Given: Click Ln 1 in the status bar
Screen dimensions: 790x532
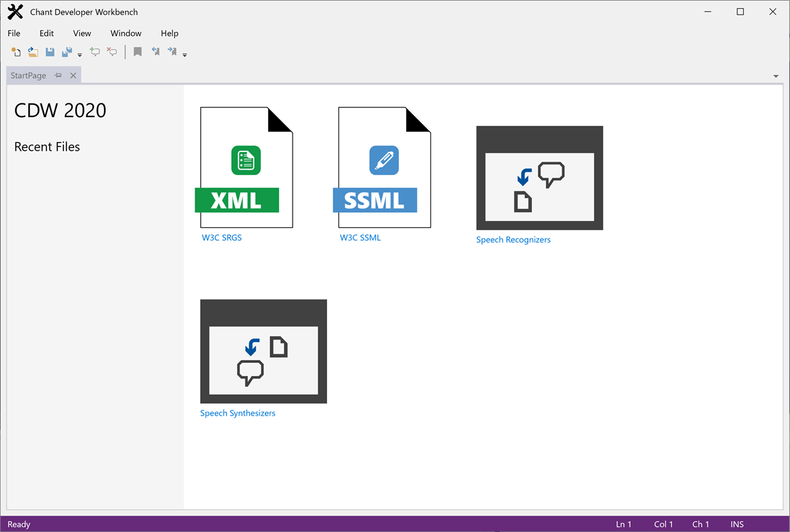Looking at the screenshot, I should tap(623, 524).
